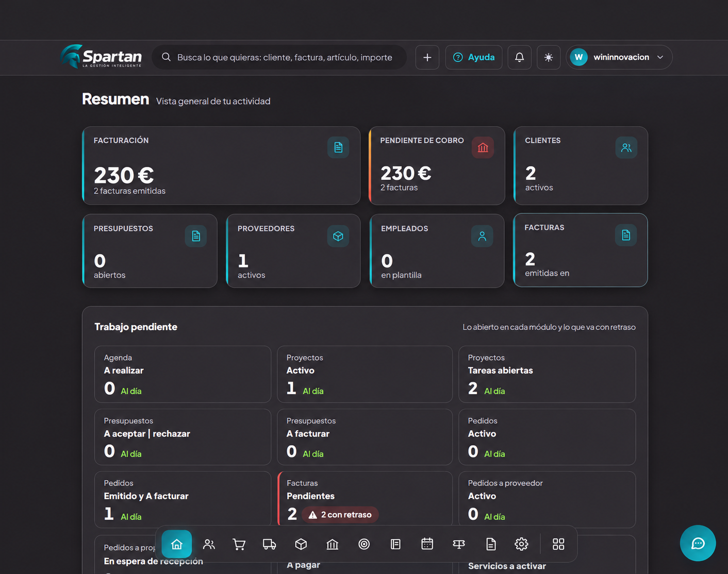Open the clients (people) module in dock
The height and width of the screenshot is (574, 728).
(209, 544)
